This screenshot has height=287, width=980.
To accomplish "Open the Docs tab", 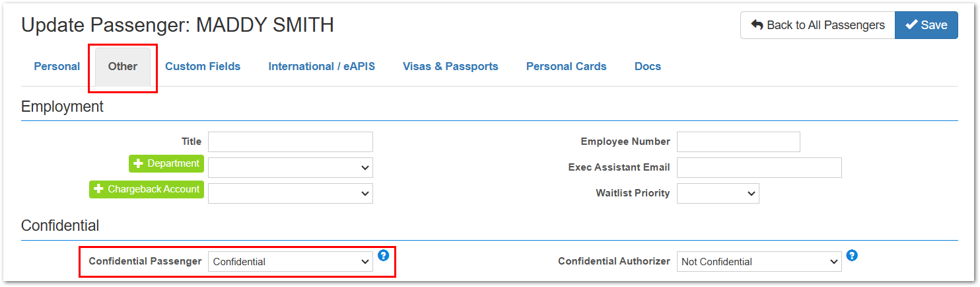I will click(648, 66).
